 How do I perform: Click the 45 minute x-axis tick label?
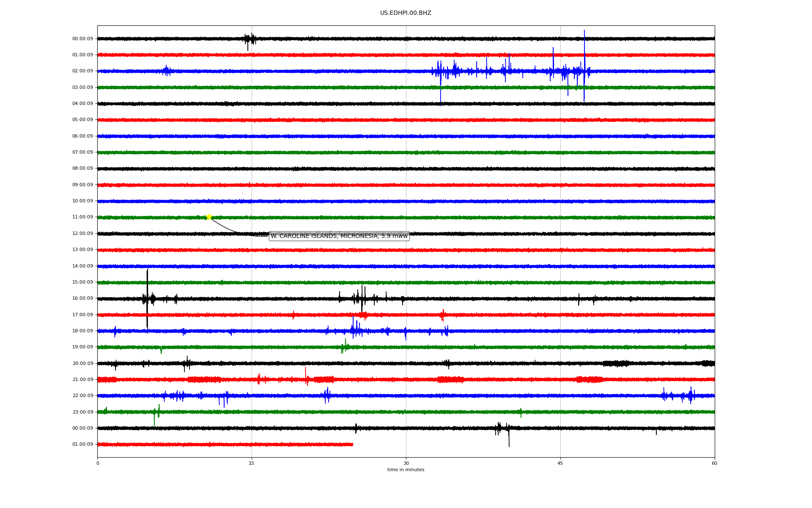pyautogui.click(x=560, y=464)
